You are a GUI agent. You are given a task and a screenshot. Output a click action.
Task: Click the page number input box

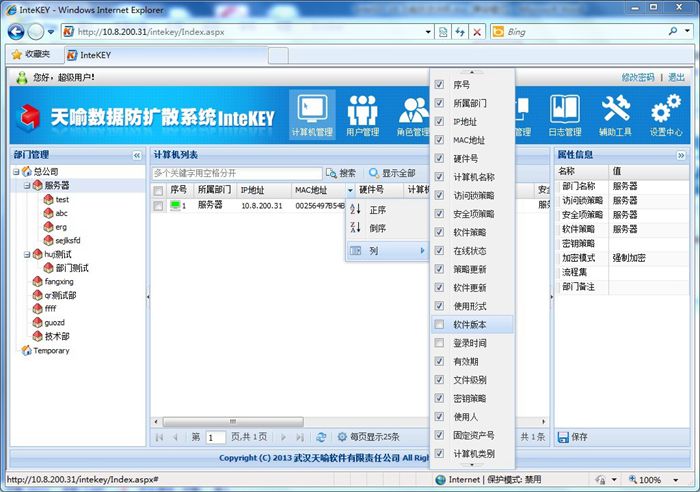tap(215, 438)
